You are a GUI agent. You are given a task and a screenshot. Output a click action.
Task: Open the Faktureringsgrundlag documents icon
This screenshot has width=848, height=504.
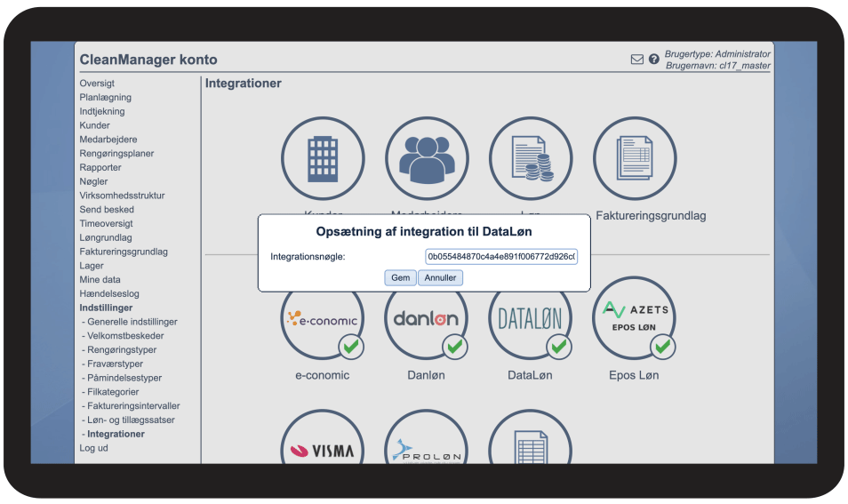635,159
